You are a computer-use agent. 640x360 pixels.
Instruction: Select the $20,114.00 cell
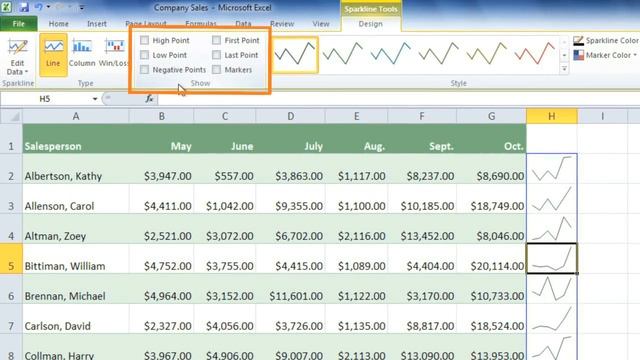point(491,259)
